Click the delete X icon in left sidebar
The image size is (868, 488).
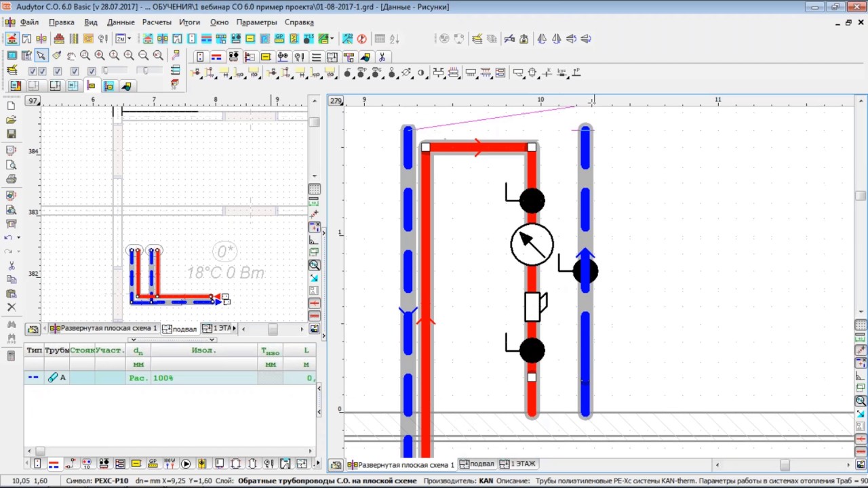coord(11,307)
